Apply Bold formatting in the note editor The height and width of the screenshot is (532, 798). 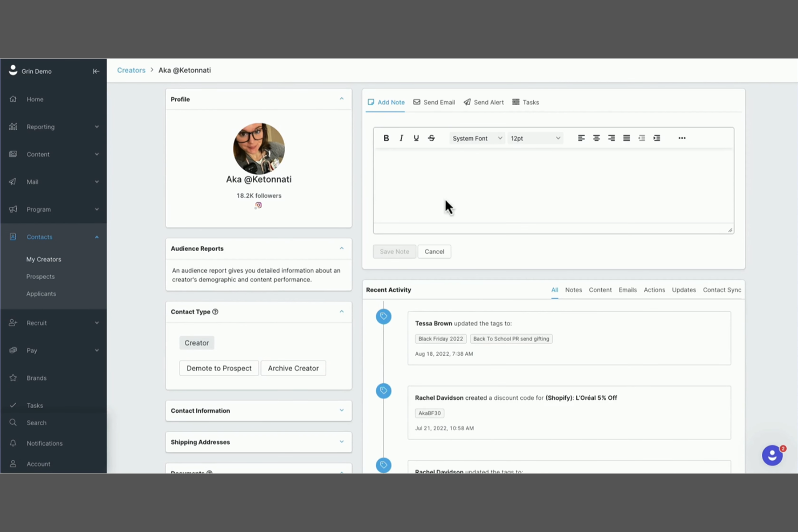[x=386, y=138]
